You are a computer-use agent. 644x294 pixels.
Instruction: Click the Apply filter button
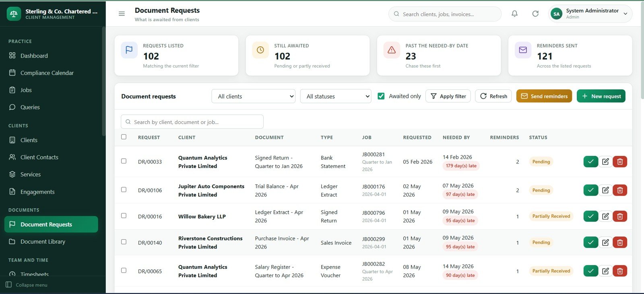tap(448, 96)
